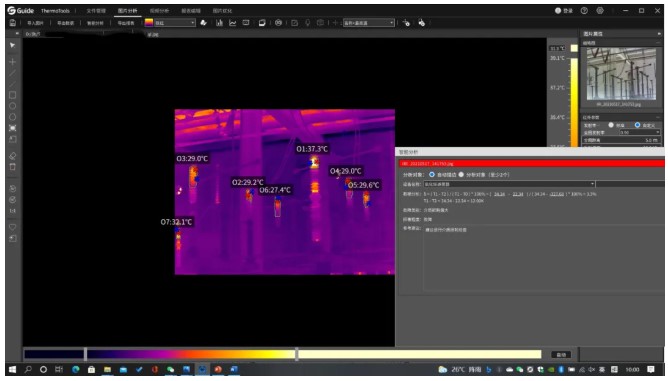The height and width of the screenshot is (381, 668).
Task: Open Microsoft Edge from taskbar
Action: click(76, 369)
